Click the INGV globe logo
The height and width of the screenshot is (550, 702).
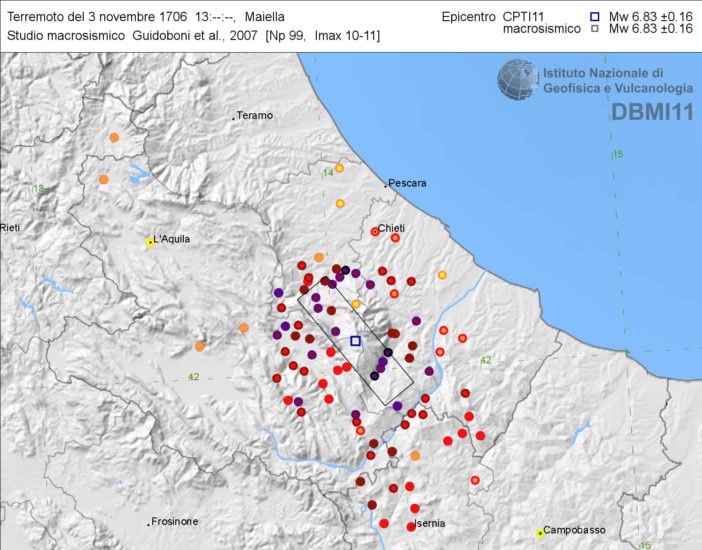(518, 80)
